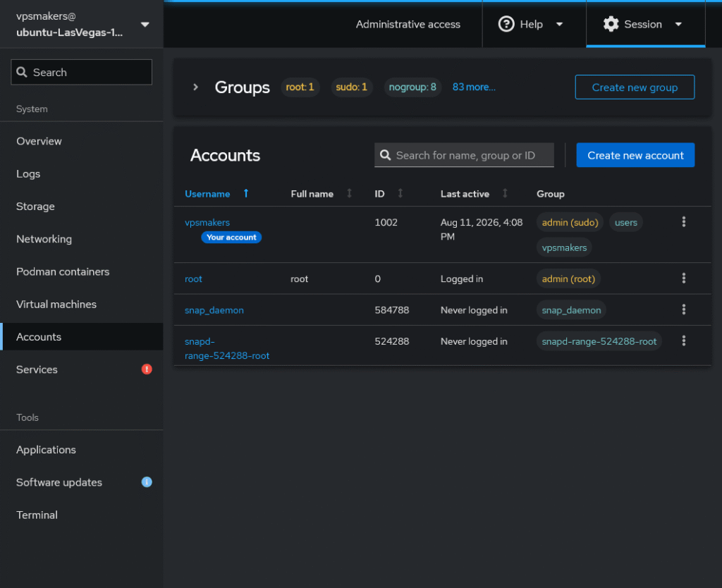
Task: Sort by Last active using sort icon
Action: [x=505, y=193]
